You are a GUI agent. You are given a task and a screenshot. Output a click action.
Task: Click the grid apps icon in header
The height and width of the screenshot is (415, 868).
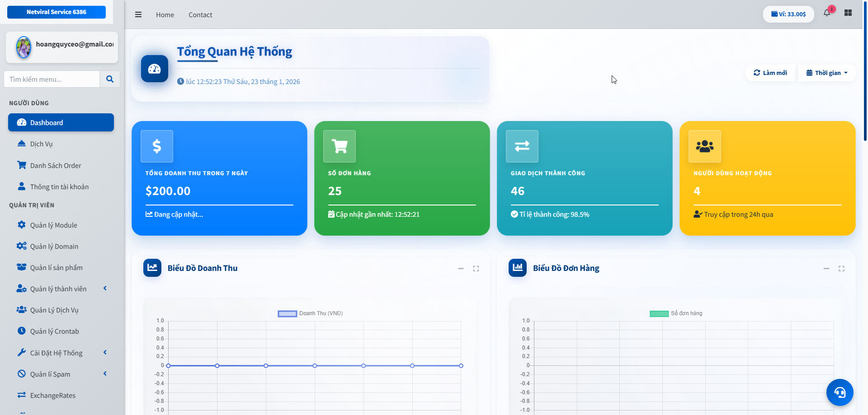coord(848,13)
